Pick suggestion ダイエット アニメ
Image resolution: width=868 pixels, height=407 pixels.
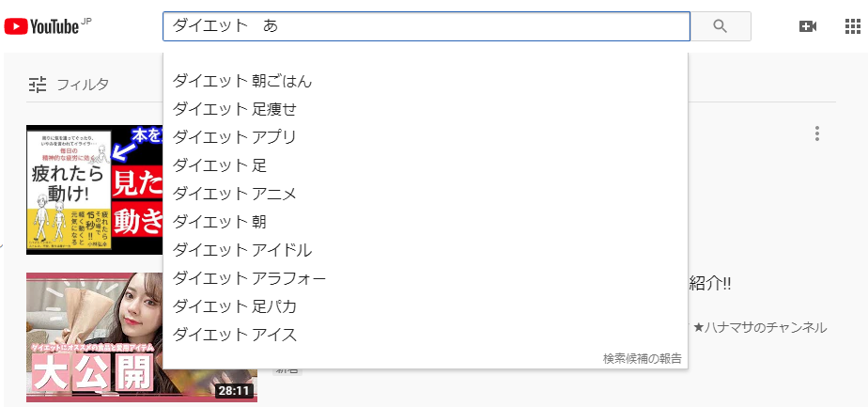tap(426, 194)
